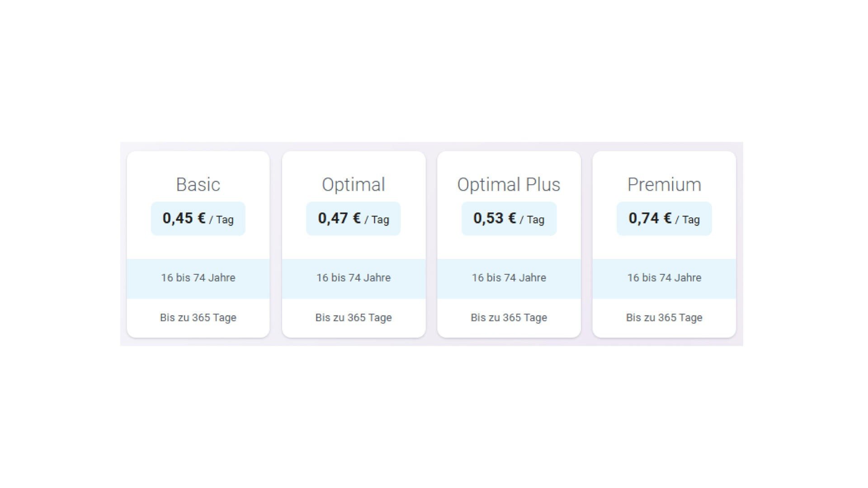868x488 pixels.
Task: Click 'Bis zu 365 Tage' under Premium
Action: (x=664, y=318)
